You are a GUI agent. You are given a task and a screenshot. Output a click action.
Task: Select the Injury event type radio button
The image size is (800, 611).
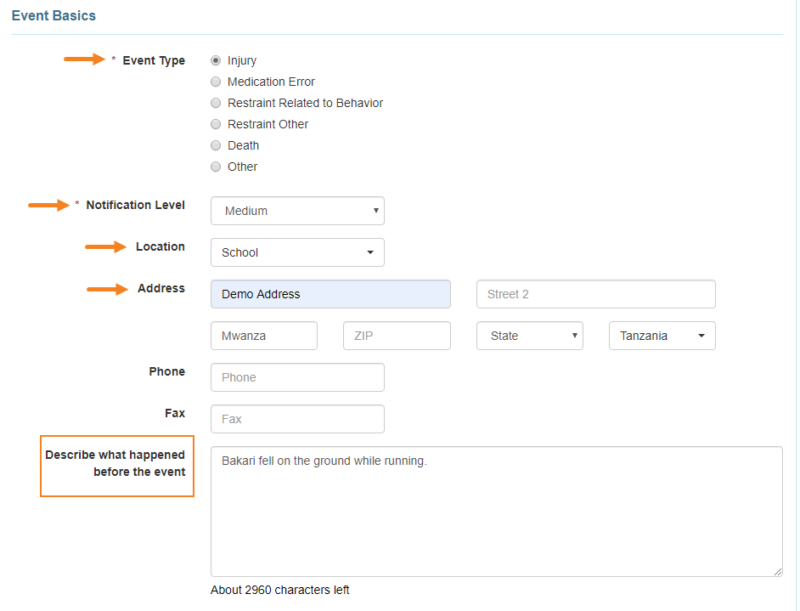215,59
